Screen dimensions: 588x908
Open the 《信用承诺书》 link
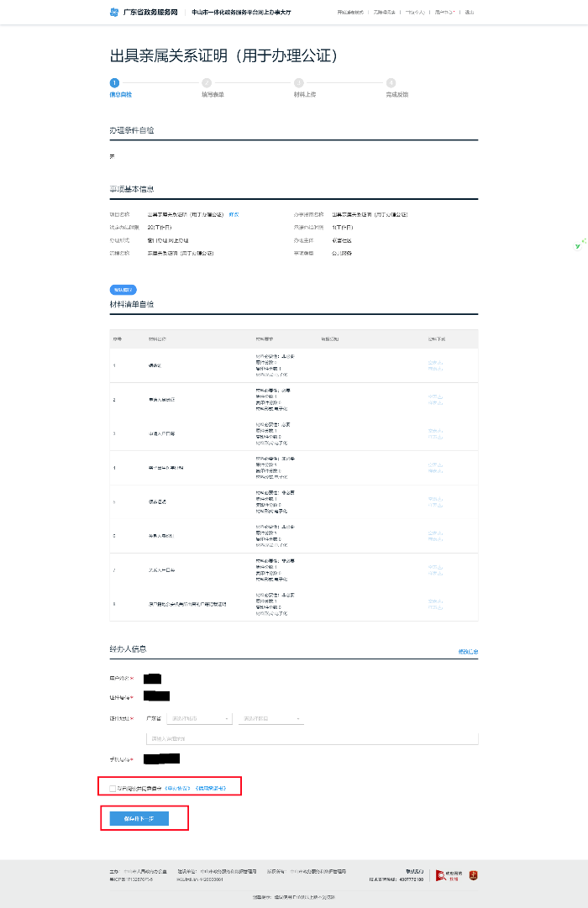tap(211, 788)
